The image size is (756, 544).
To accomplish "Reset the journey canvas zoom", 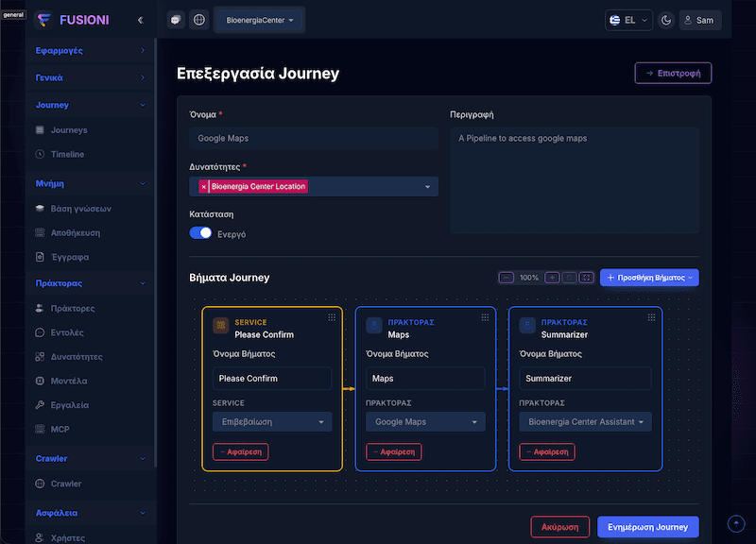I will click(570, 278).
